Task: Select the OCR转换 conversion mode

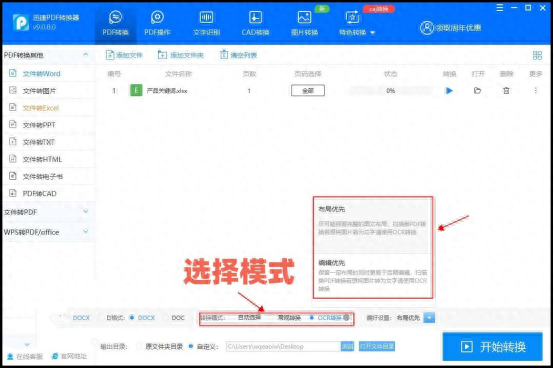Action: (x=325, y=317)
